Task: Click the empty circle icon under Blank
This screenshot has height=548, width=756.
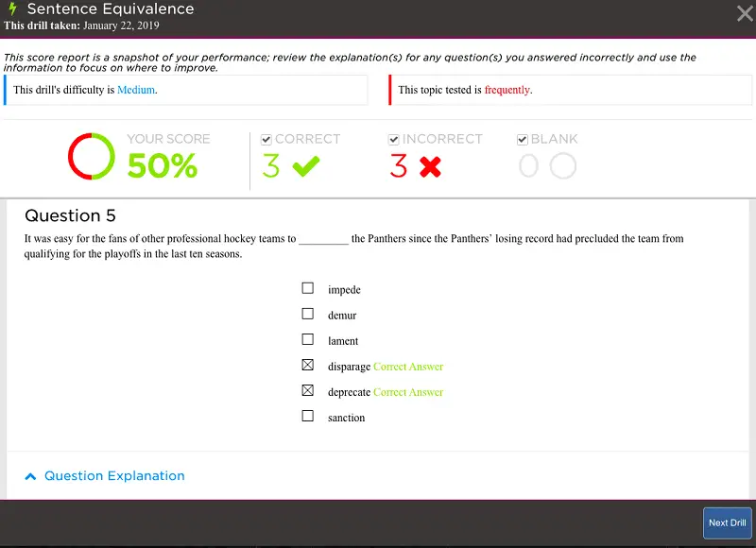Action: pos(562,167)
